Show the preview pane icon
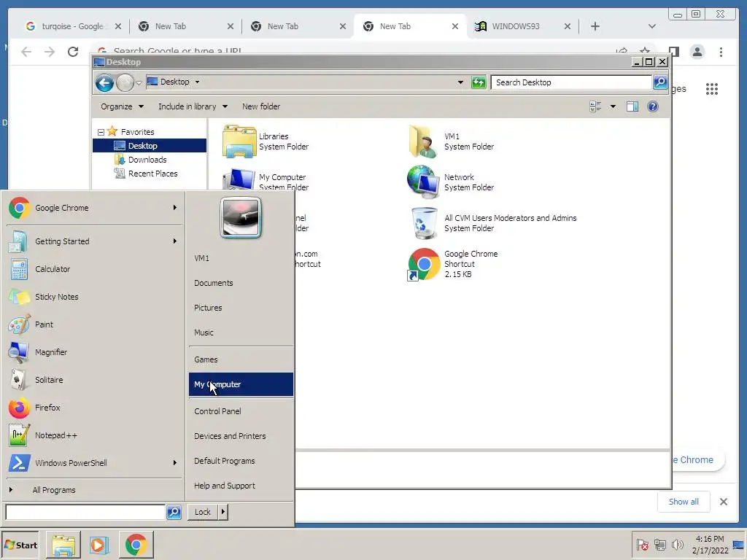 pyautogui.click(x=632, y=106)
